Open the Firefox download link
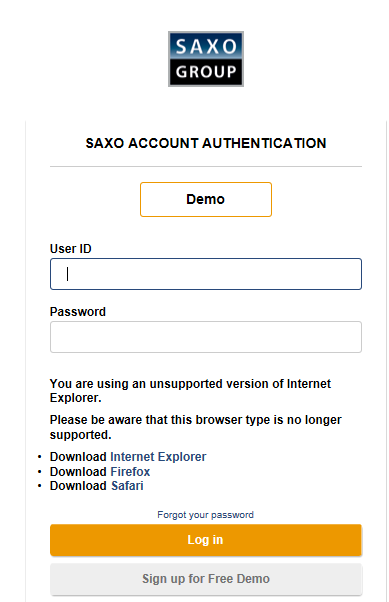The height and width of the screenshot is (602, 389). tap(130, 471)
